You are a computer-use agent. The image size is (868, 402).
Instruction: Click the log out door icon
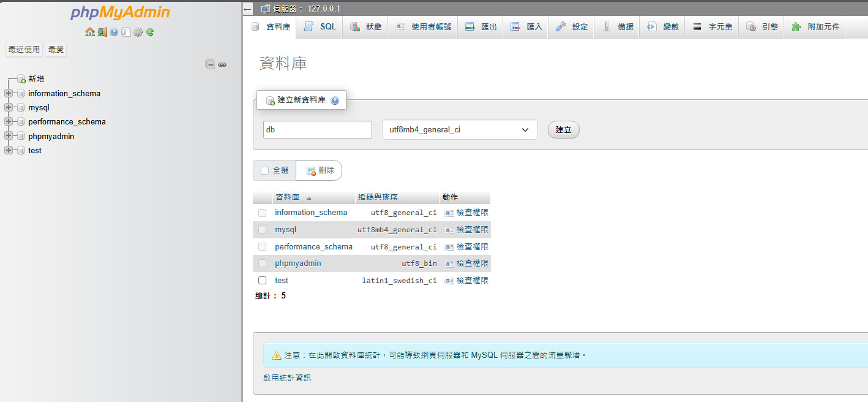click(x=102, y=32)
